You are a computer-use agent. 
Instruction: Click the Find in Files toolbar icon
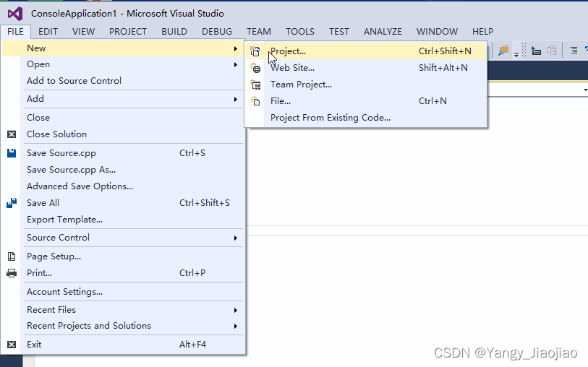pos(503,51)
